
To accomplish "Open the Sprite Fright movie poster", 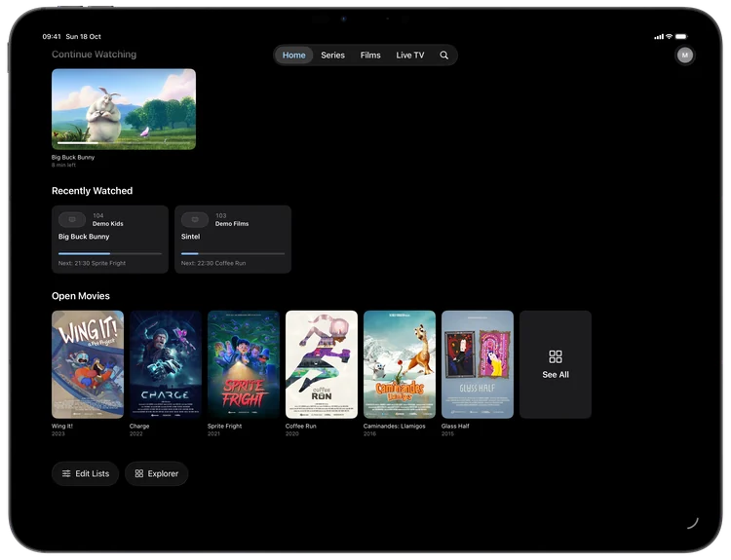I will click(244, 364).
